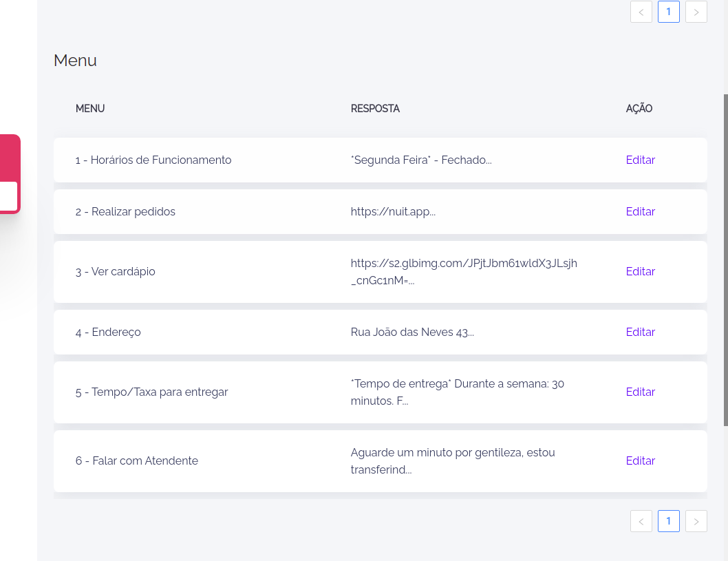Click the vertical page scrollbar
Screen dimensions: 728x561
click(725, 262)
